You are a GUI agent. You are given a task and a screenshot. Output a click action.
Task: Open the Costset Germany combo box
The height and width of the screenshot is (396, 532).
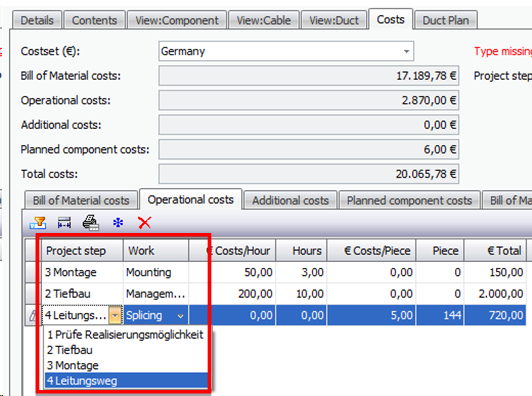click(286, 51)
